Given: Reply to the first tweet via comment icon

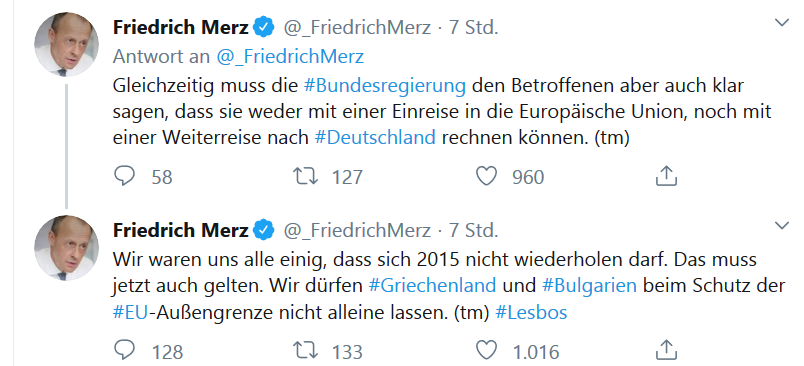Looking at the screenshot, I should point(124,177).
